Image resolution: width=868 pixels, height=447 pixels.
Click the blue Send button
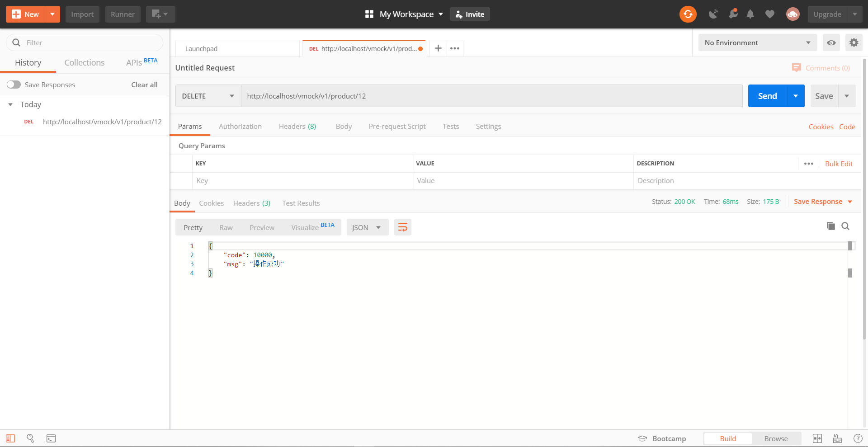[768, 96]
